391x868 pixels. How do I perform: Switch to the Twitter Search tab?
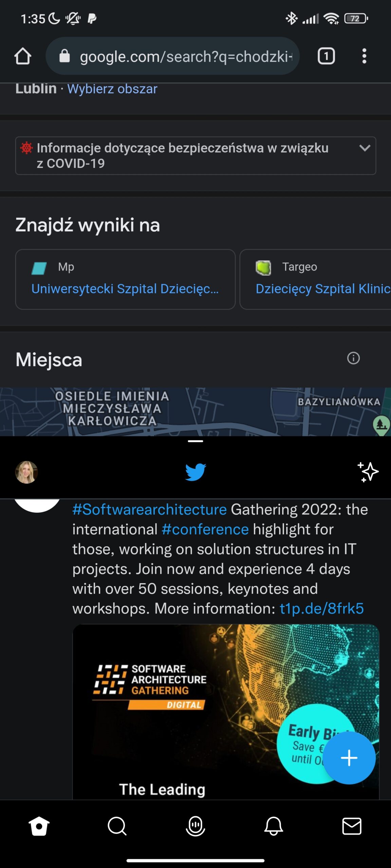pyautogui.click(x=117, y=826)
